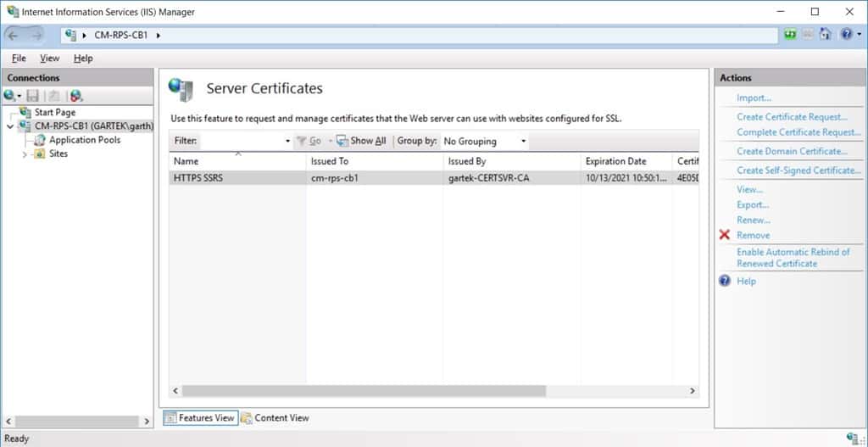Click Create Domain Certificate link
Screen dimensions: 868x447
click(x=792, y=151)
